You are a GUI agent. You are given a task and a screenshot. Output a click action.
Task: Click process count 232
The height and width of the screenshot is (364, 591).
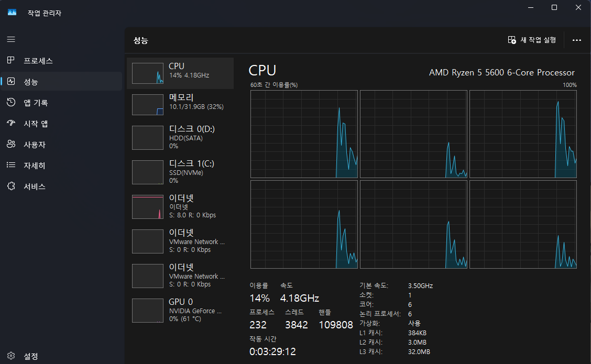pos(258,325)
